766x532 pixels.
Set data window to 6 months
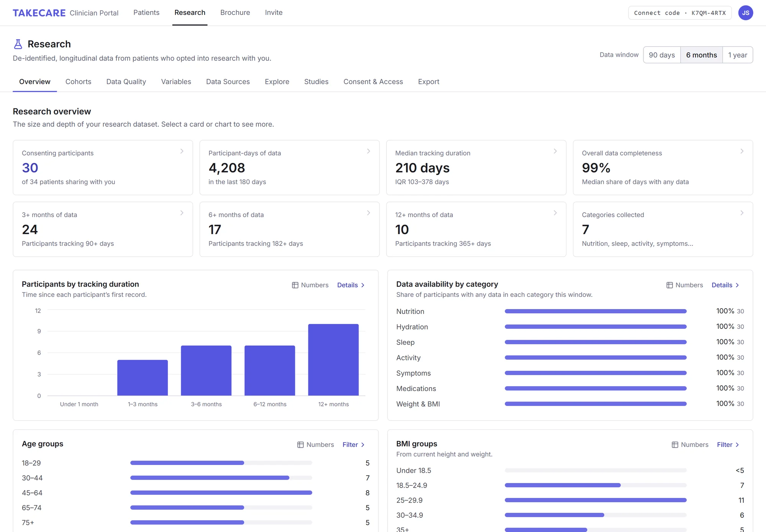click(x=701, y=55)
